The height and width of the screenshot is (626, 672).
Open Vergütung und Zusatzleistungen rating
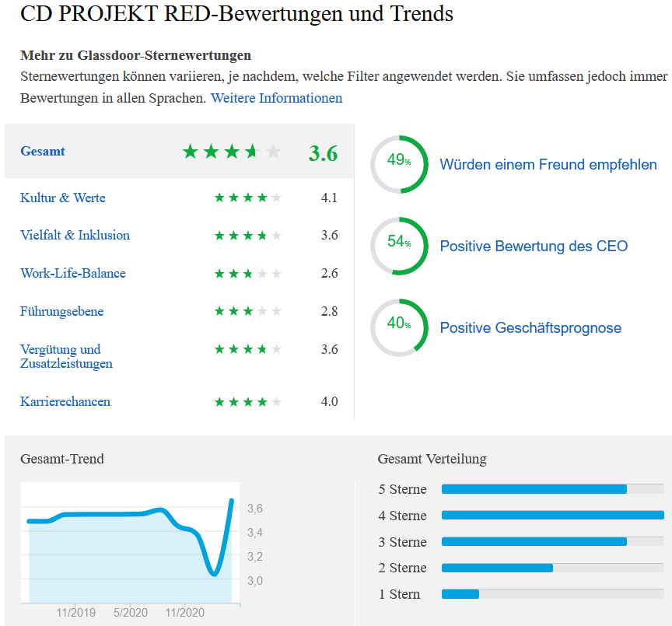[x=66, y=356]
